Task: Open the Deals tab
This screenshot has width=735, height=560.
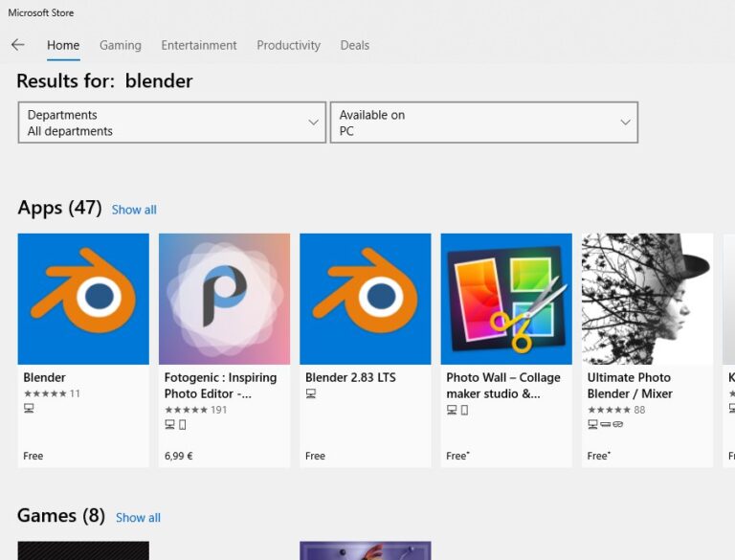Action: pos(355,46)
